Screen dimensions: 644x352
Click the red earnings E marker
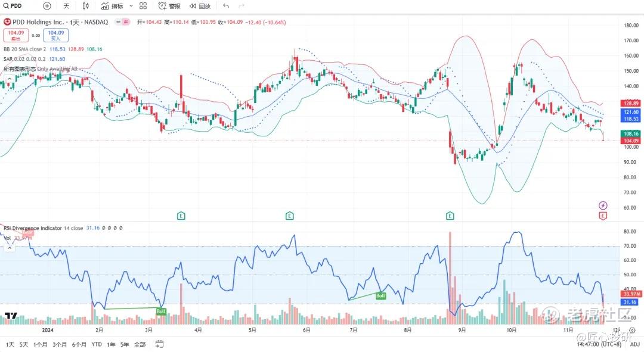click(602, 216)
